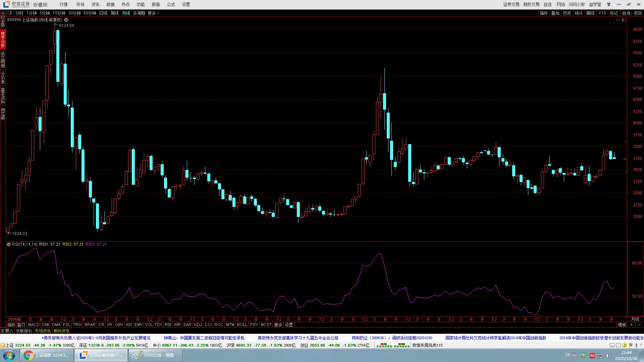Image resolution: width=644 pixels, height=362 pixels.
Task: Switch chart to 日线 period
Action: coord(103,13)
